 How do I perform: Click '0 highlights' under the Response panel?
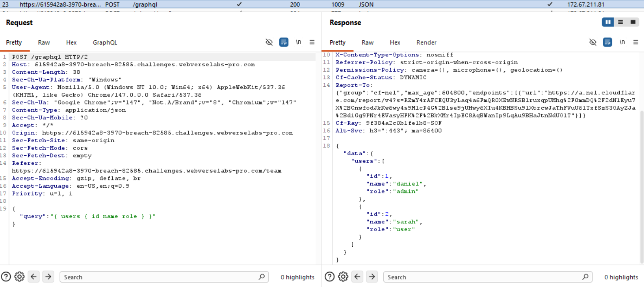(621, 277)
